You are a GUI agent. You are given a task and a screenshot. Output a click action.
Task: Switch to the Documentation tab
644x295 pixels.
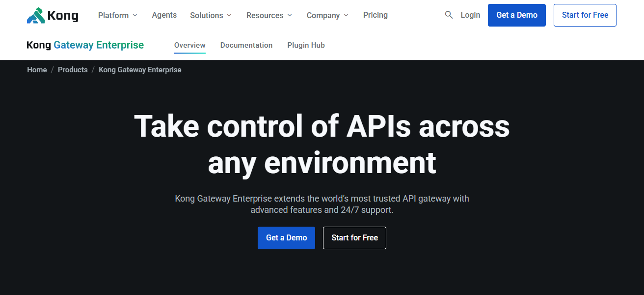coord(246,45)
